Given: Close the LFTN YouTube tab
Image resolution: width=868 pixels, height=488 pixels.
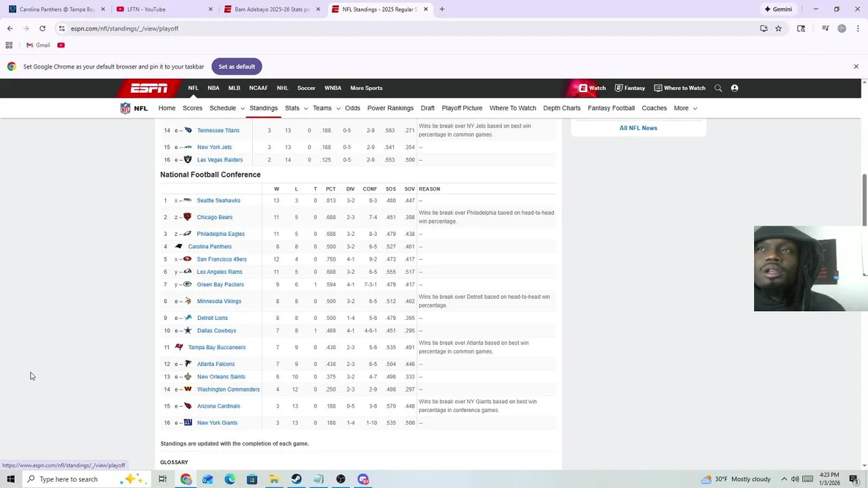Looking at the screenshot, I should click(x=210, y=9).
